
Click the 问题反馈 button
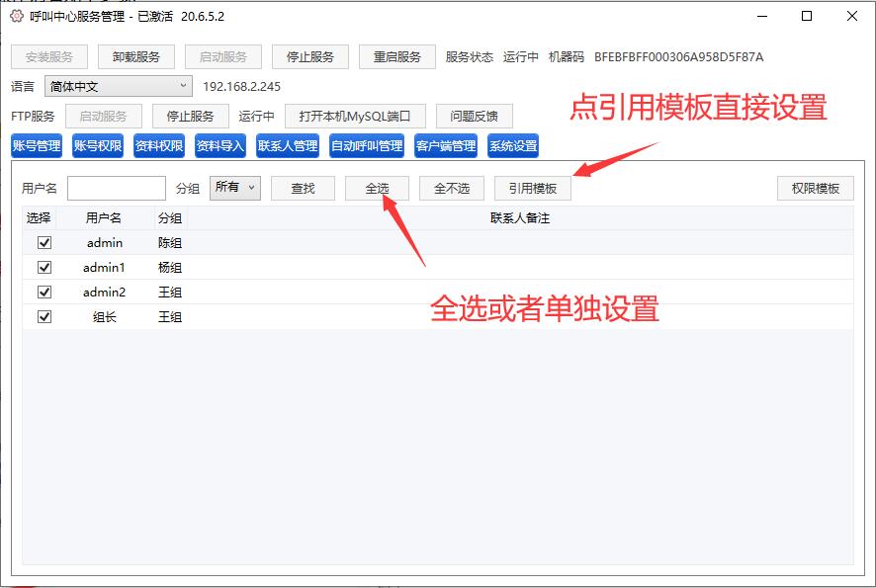click(475, 117)
